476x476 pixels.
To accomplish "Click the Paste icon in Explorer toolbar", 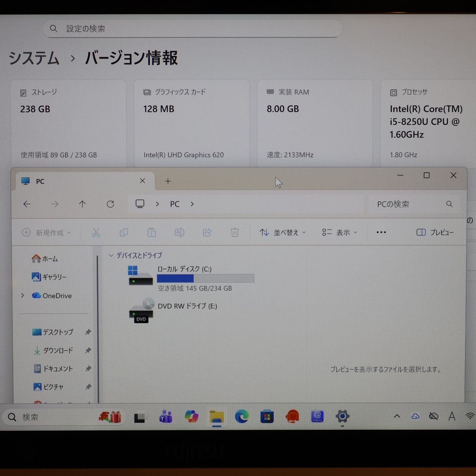I will click(x=152, y=233).
